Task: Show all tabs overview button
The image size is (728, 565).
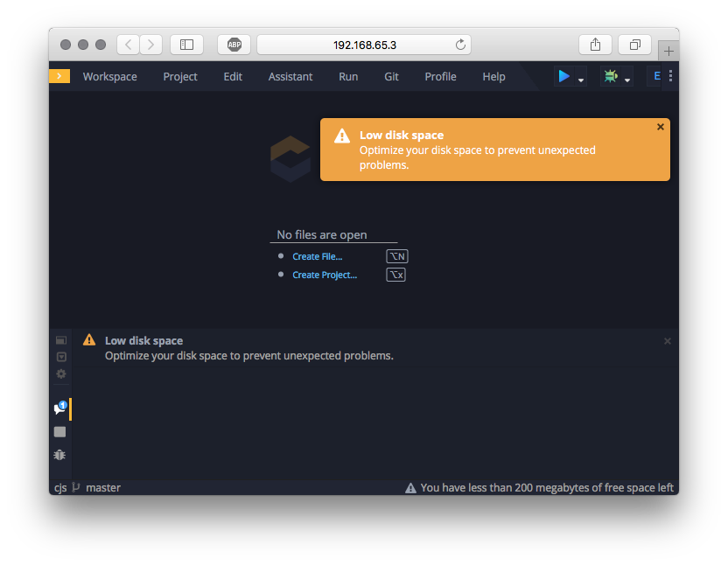Action: click(634, 45)
